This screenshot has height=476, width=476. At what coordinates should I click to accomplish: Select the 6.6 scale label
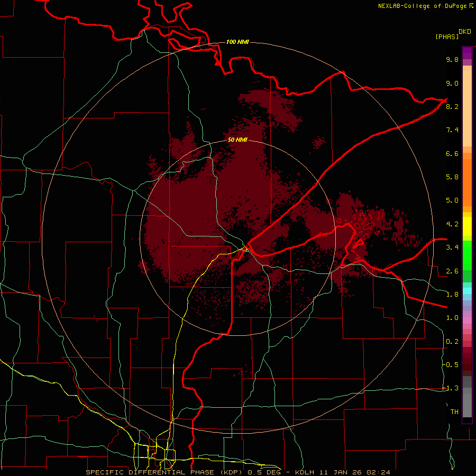click(x=452, y=153)
